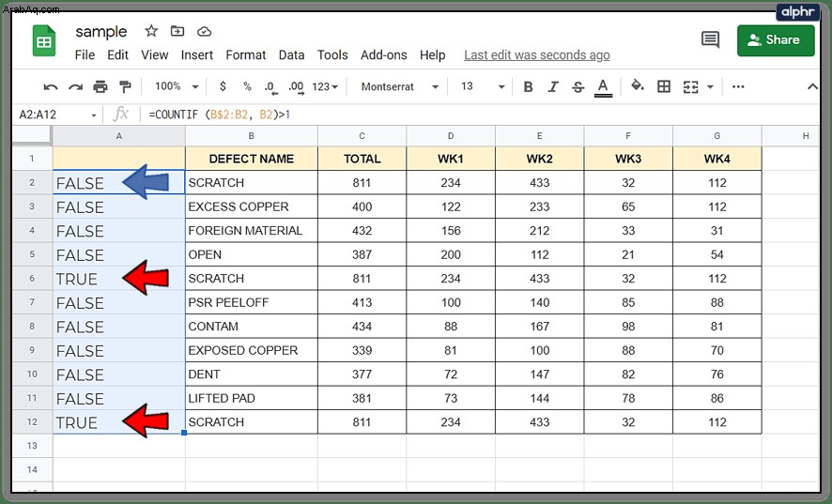Format as percent
Screen dimensions: 832x504
(247, 86)
